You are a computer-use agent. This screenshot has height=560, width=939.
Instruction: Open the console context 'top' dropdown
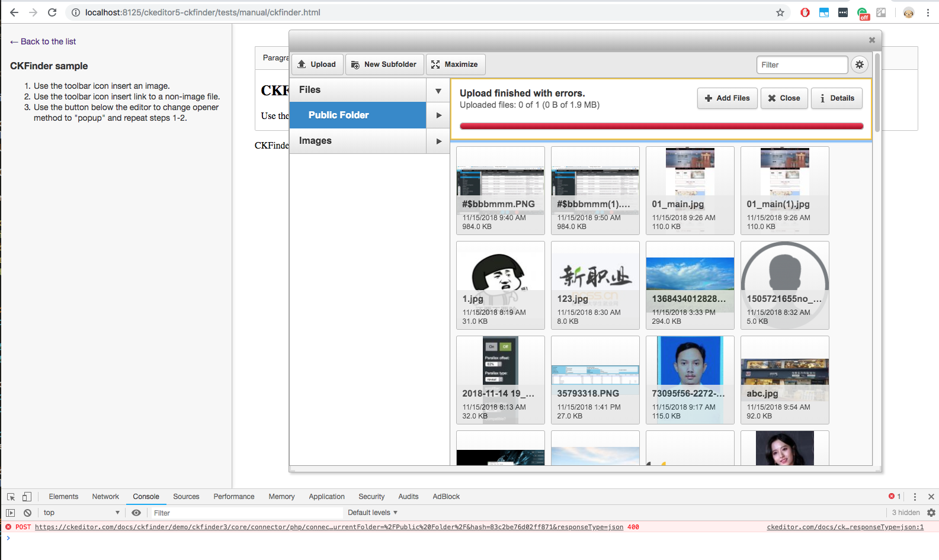[x=81, y=513]
